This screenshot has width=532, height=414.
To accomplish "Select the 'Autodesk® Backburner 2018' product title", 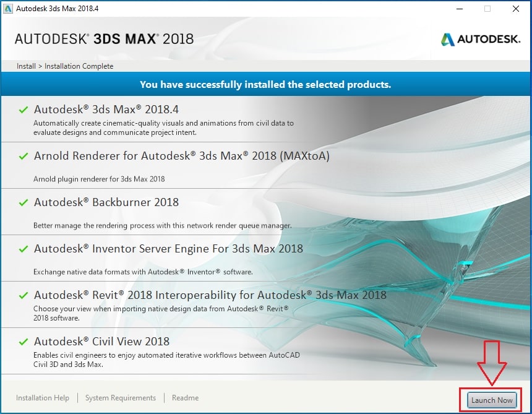I will (106, 202).
